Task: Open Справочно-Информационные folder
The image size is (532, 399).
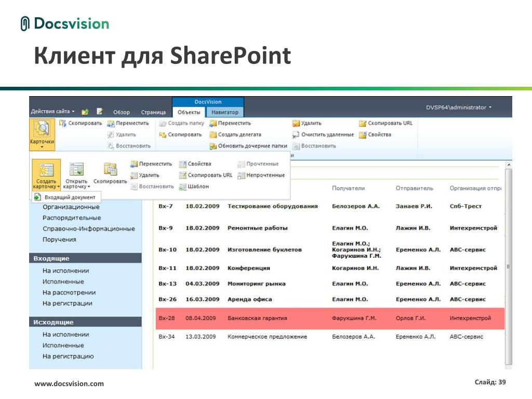Action: pyautogui.click(x=88, y=229)
